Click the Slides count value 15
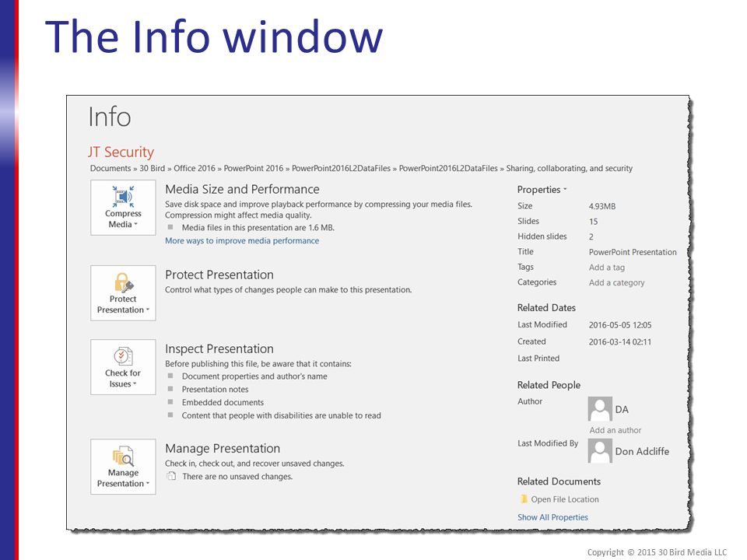The width and height of the screenshot is (747, 560). [593, 222]
